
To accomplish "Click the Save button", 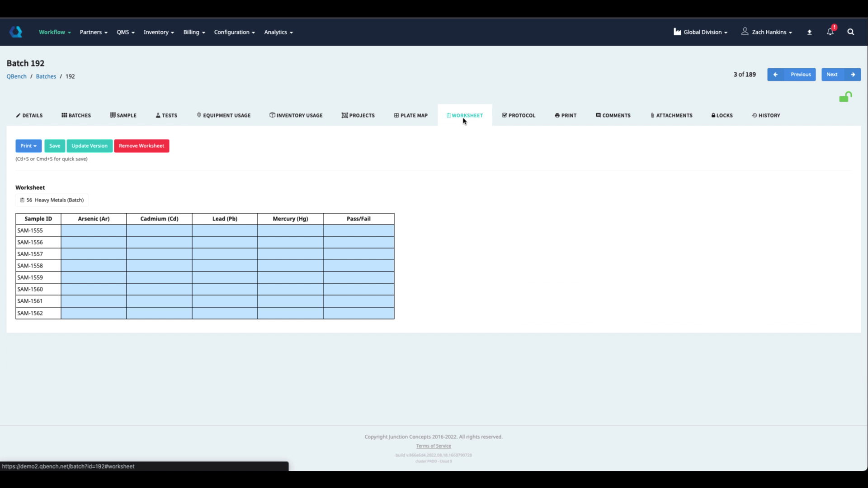I will pyautogui.click(x=55, y=146).
